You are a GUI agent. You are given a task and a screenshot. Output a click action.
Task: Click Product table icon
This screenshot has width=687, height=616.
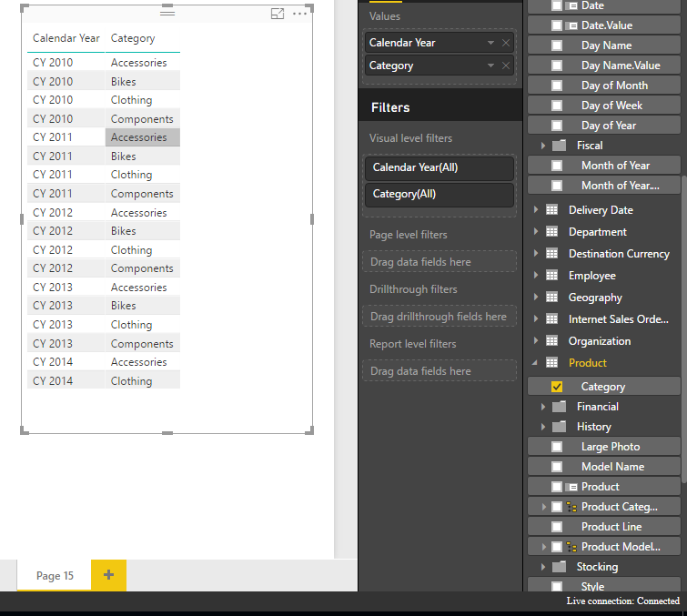tap(551, 363)
